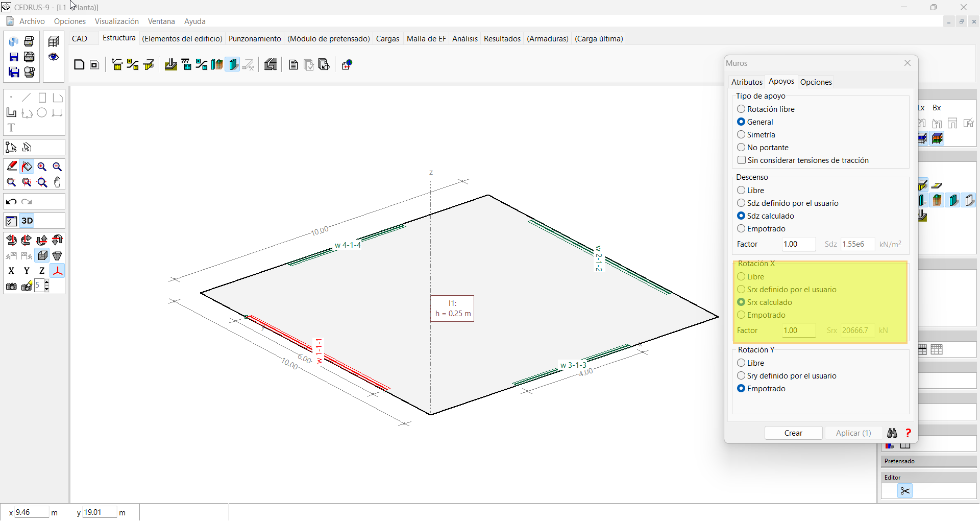Switch to the Atributos tab

point(746,82)
